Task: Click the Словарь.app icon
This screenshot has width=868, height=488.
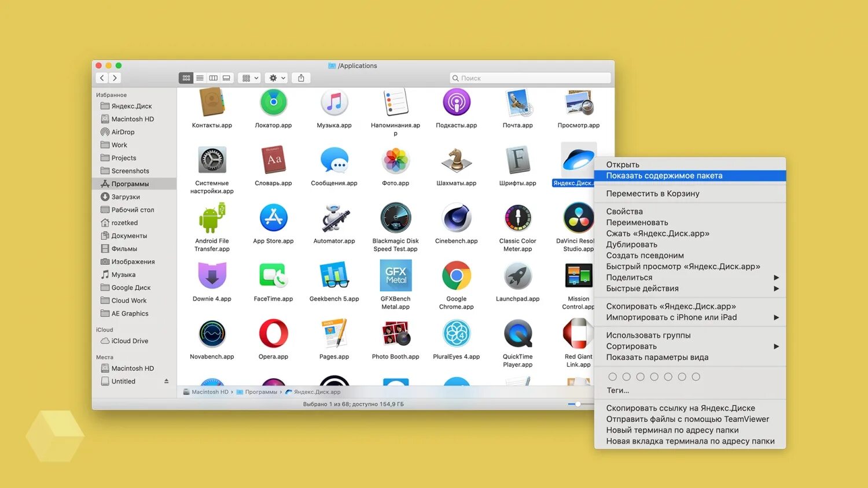Action: 273,160
